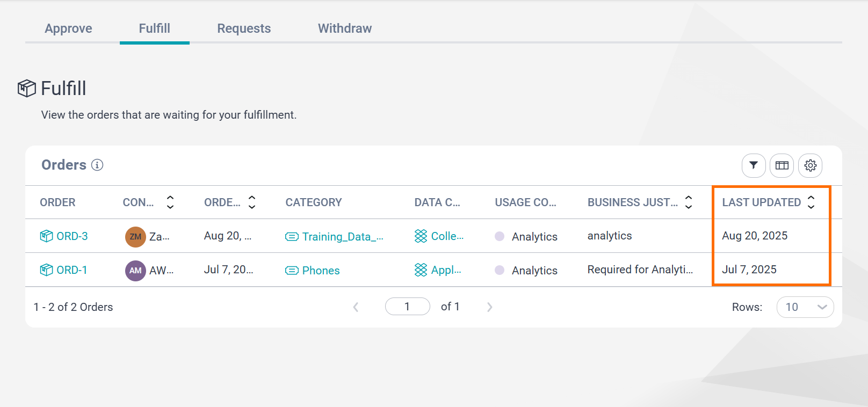Click 'Required for Analyti...' justification cell
868x407 pixels.
tap(640, 270)
